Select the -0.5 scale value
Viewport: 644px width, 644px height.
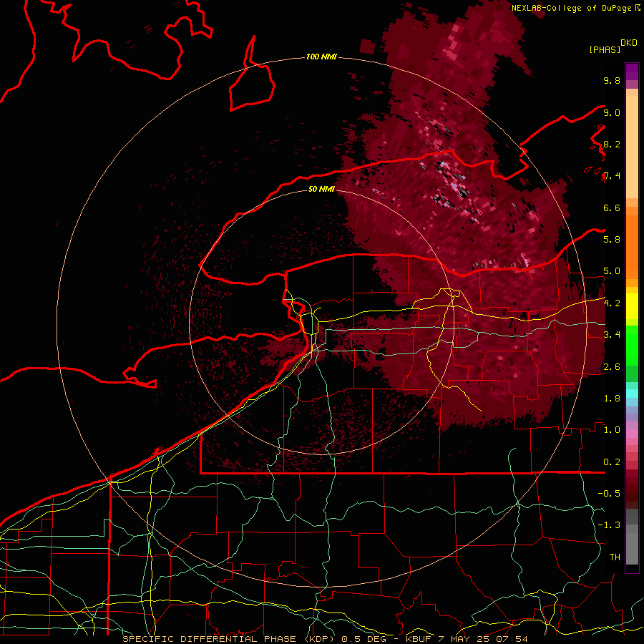coord(609,494)
